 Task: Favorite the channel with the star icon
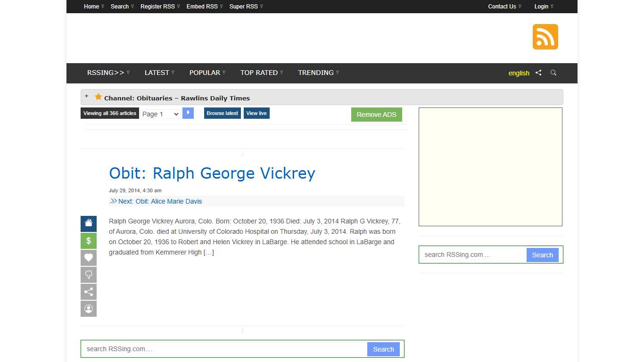click(x=98, y=97)
